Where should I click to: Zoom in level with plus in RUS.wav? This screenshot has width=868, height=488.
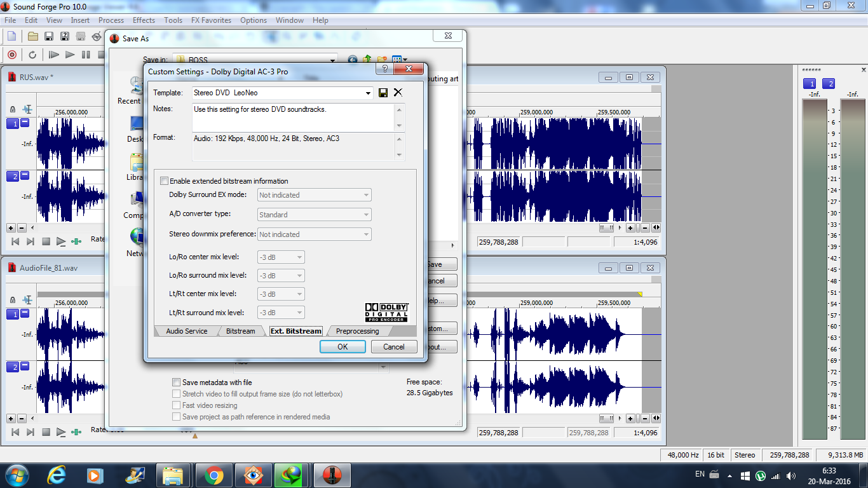11,227
